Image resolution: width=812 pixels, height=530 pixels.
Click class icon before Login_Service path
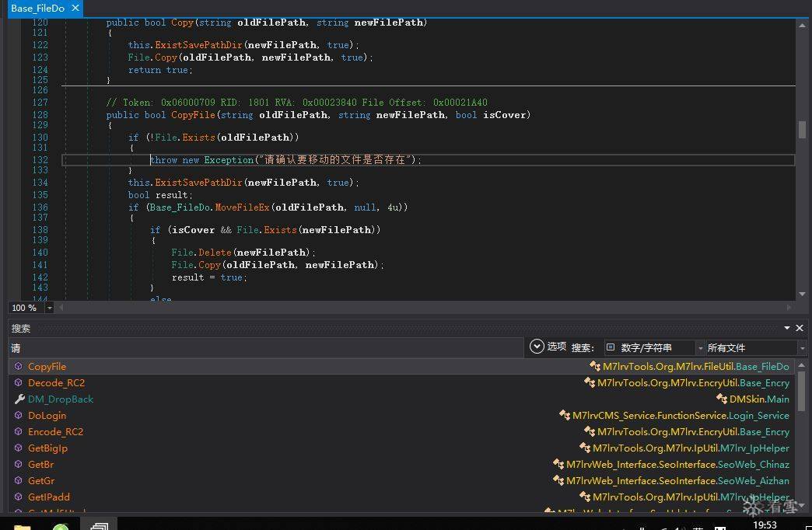pyautogui.click(x=565, y=415)
